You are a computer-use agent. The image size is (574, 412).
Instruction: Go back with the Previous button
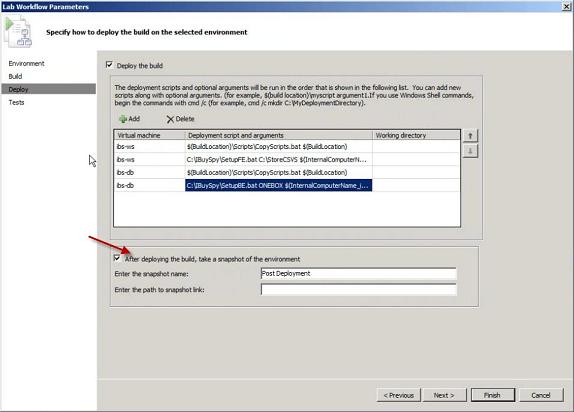(x=399, y=395)
